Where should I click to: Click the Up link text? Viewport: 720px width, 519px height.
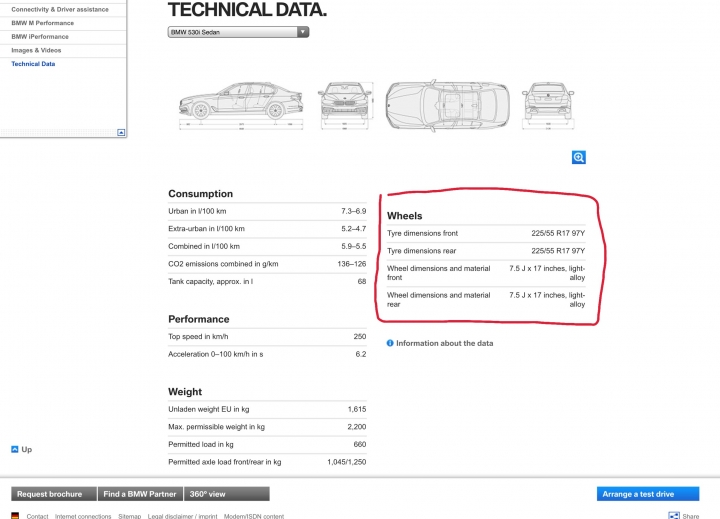coord(27,449)
